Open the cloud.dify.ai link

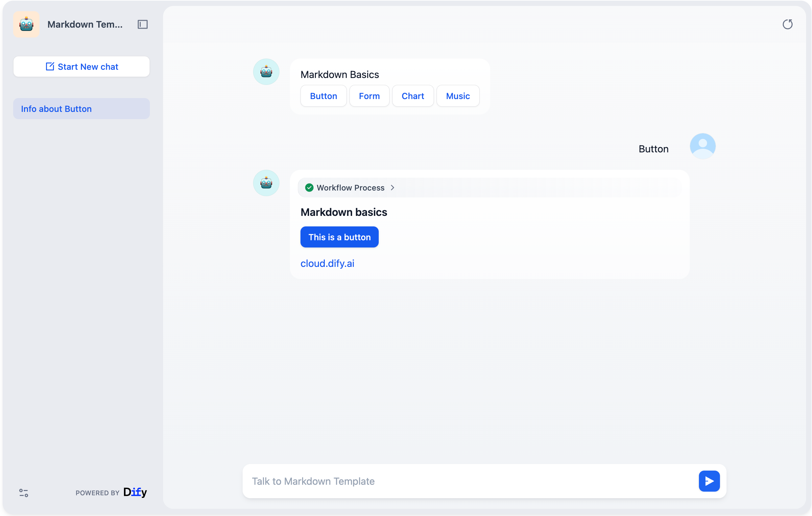tap(327, 263)
